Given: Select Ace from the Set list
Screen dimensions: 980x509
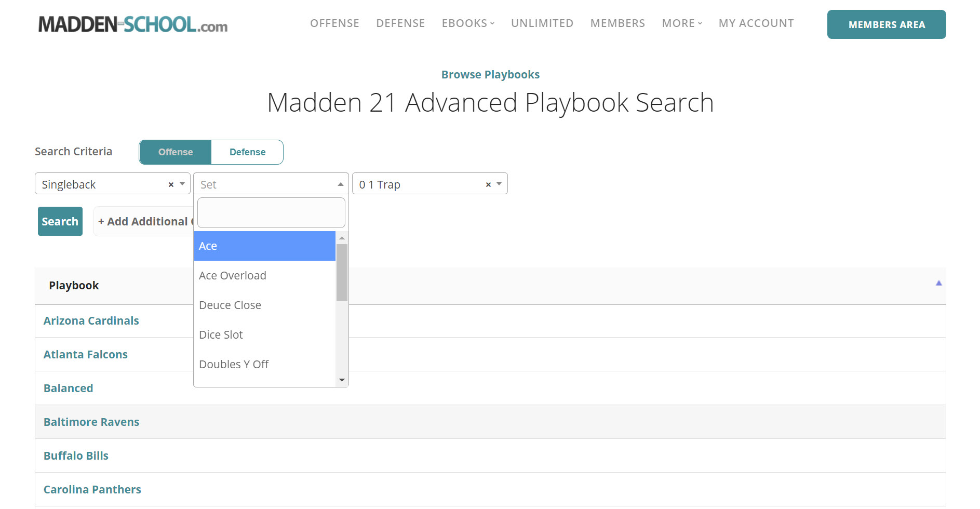Looking at the screenshot, I should (265, 246).
